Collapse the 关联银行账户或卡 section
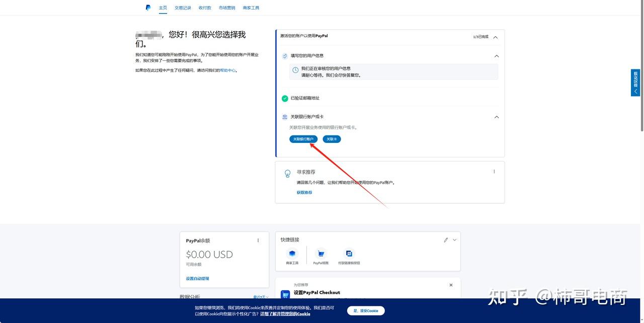The height and width of the screenshot is (323, 644). [497, 117]
